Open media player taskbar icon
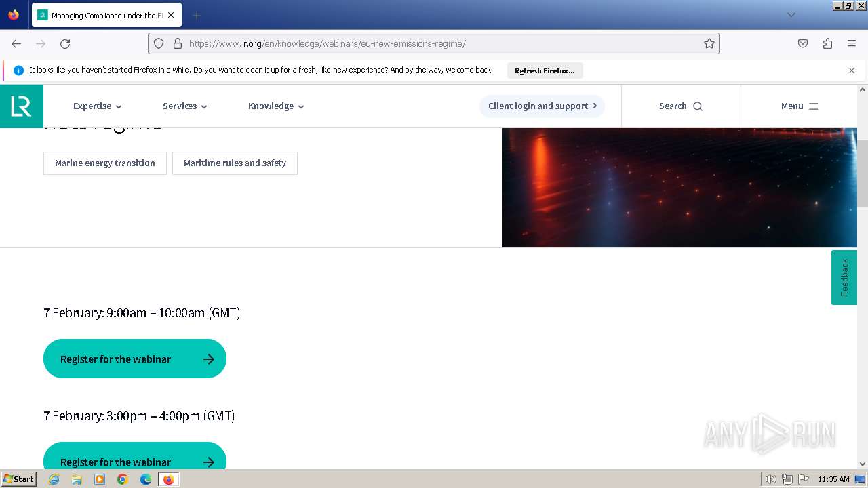The height and width of the screenshot is (488, 868). pyautogui.click(x=100, y=479)
